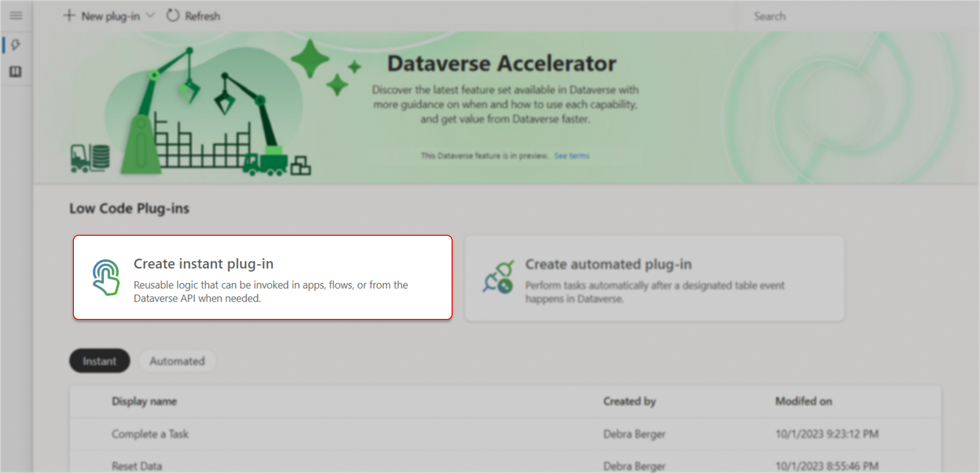The height and width of the screenshot is (473, 980).
Task: Switch to the Instant filter pill
Action: pos(99,361)
